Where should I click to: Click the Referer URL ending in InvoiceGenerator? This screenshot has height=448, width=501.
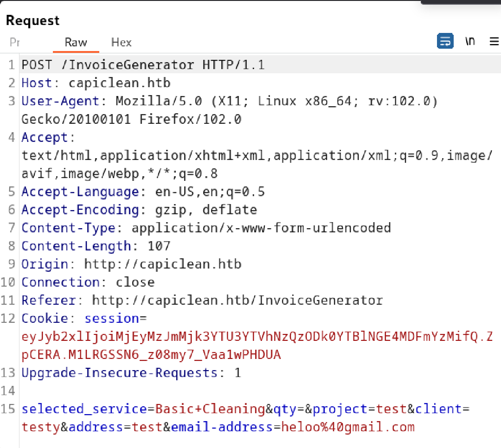(x=237, y=301)
